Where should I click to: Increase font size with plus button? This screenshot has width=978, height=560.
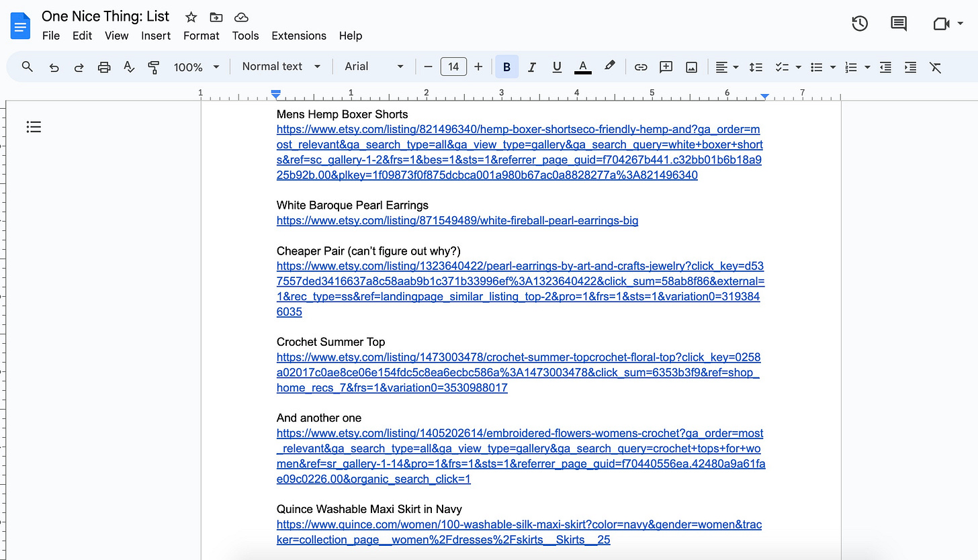click(478, 66)
